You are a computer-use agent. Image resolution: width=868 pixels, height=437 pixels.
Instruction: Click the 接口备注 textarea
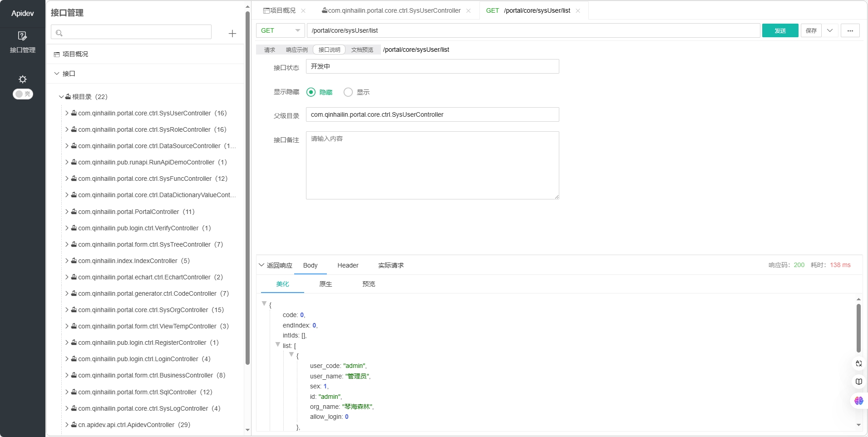(x=432, y=165)
